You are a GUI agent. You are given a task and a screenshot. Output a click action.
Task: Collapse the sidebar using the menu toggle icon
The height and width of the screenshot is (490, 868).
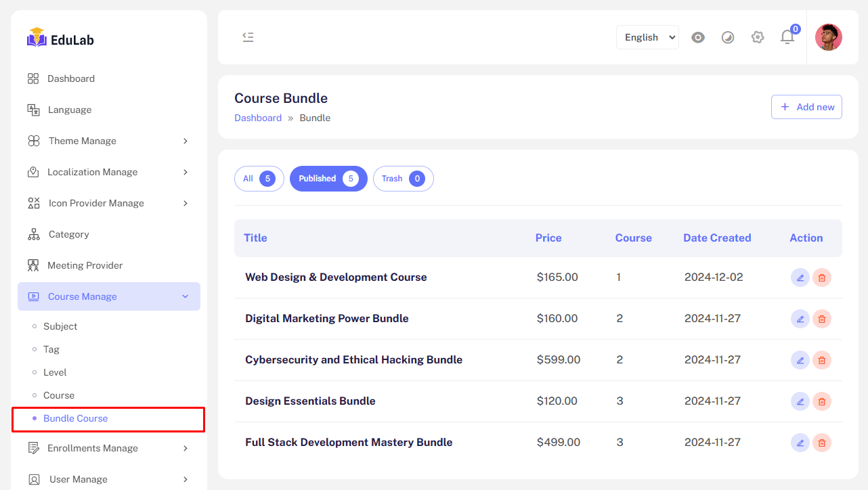click(248, 37)
